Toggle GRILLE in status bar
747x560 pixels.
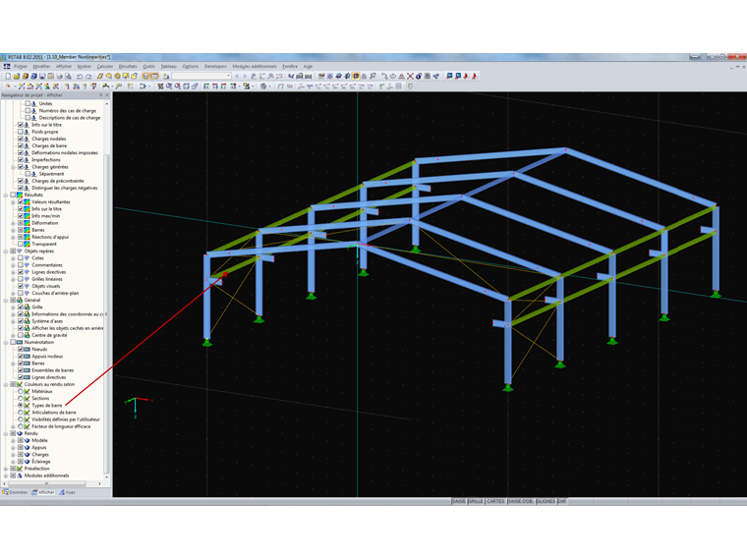pyautogui.click(x=476, y=501)
